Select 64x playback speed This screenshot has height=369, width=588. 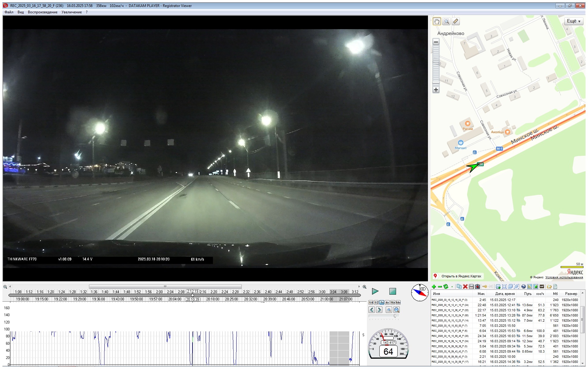[398, 303]
